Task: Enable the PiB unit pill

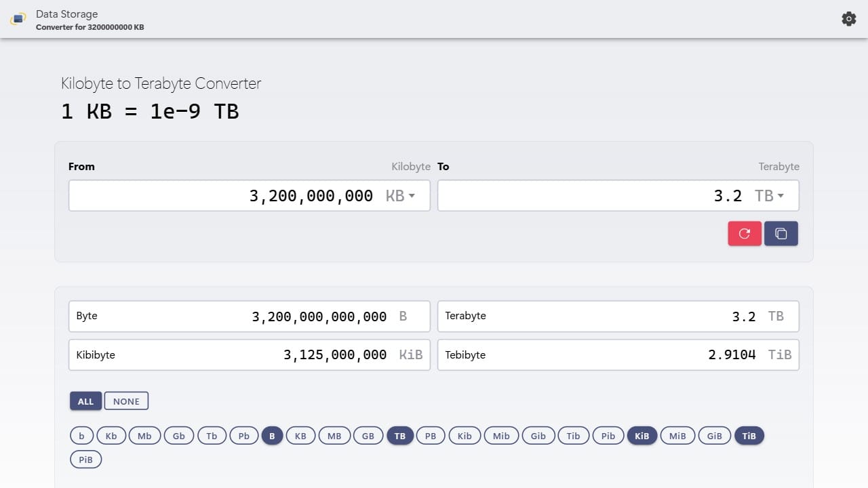Action: click(85, 459)
